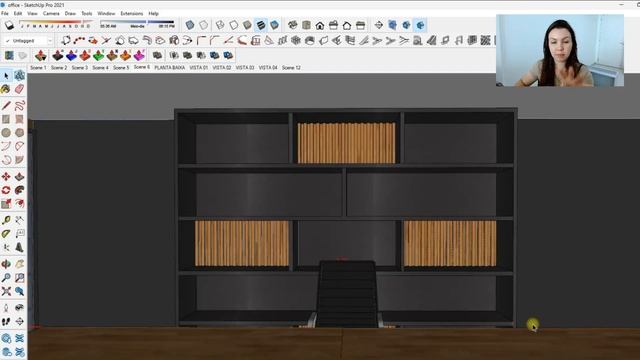Click the Front view house icon
This screenshot has width=640, height=360.
tap(320, 25)
